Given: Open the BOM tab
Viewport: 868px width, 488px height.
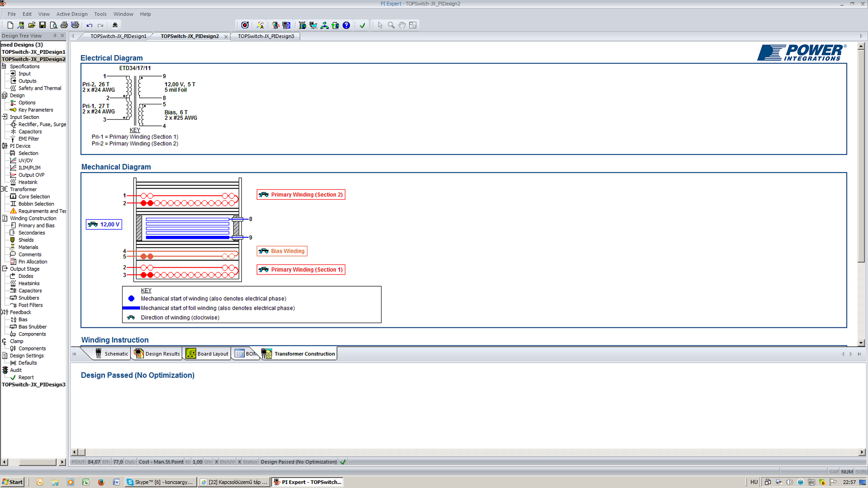Looking at the screenshot, I should (x=246, y=354).
